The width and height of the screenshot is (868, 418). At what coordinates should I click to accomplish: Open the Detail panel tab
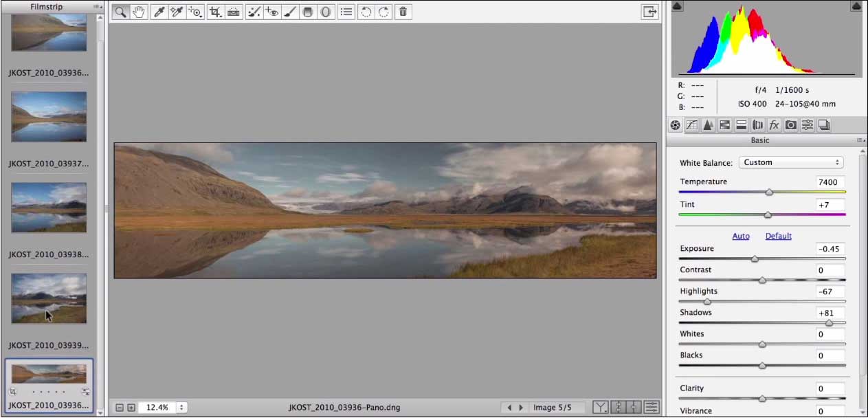coord(708,125)
